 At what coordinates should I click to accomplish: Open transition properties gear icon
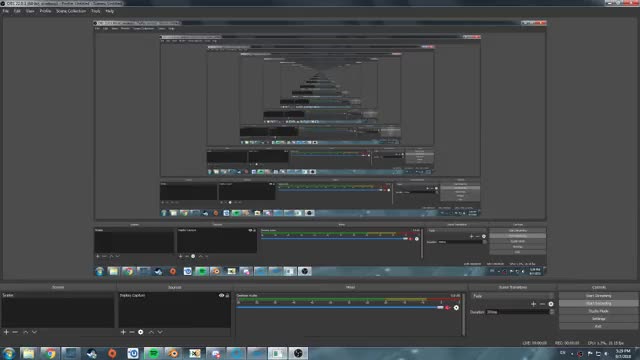pos(551,304)
